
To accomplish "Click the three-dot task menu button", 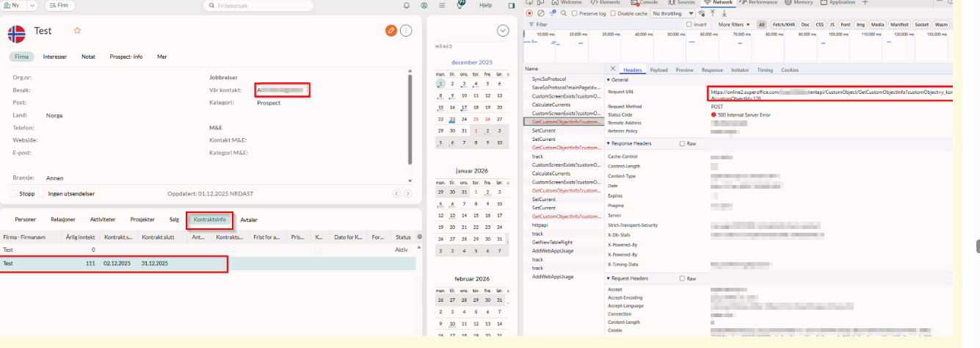I will tap(406, 30).
